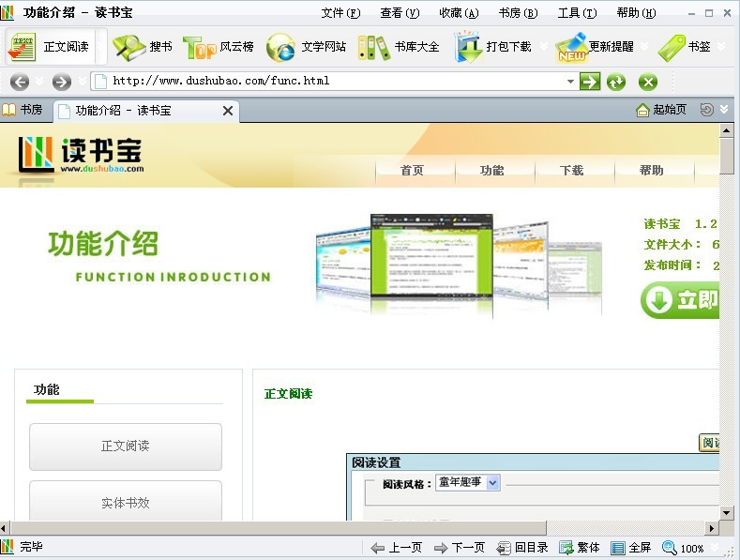
Task: Click the vertical scrollbar thumb
Action: point(726,157)
